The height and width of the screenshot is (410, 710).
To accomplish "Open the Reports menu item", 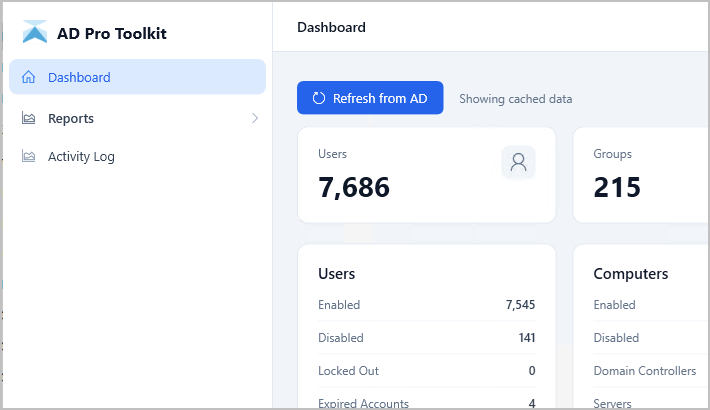I will coord(71,118).
